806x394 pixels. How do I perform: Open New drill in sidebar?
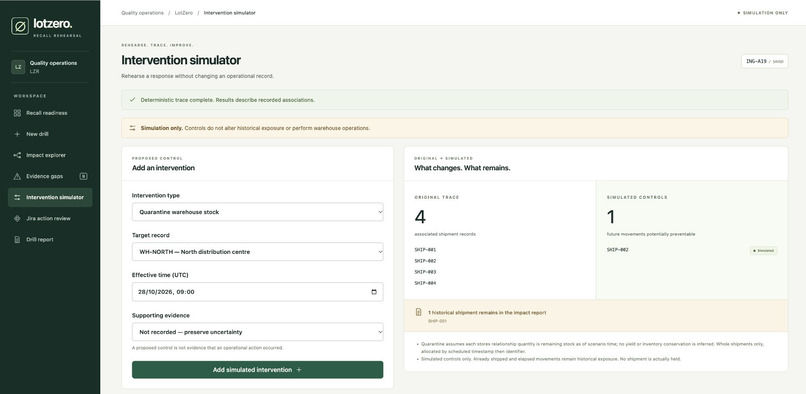click(x=50, y=134)
